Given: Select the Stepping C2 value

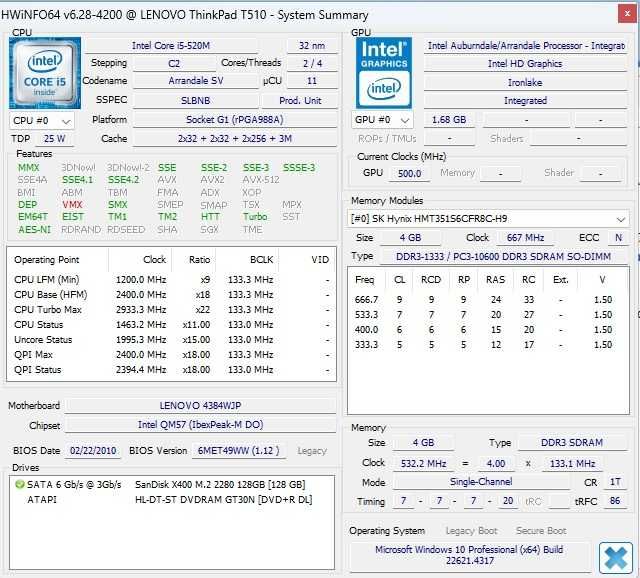Looking at the screenshot, I should click(x=174, y=64).
